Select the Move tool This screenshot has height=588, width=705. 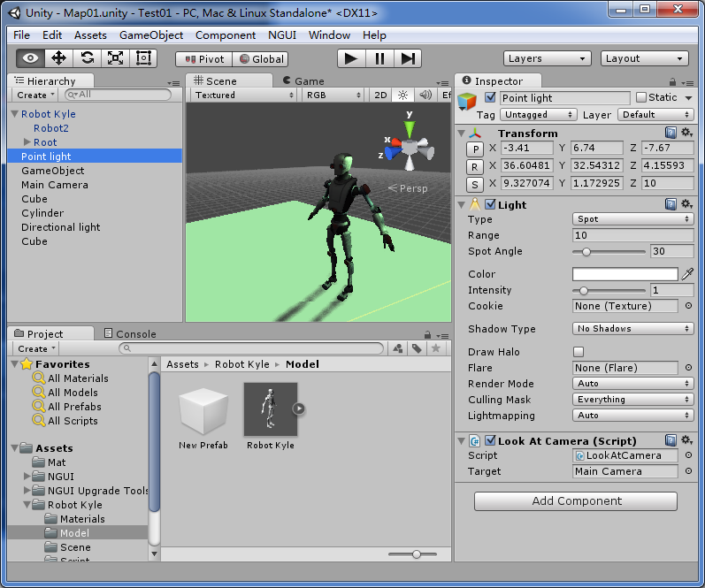click(x=59, y=58)
